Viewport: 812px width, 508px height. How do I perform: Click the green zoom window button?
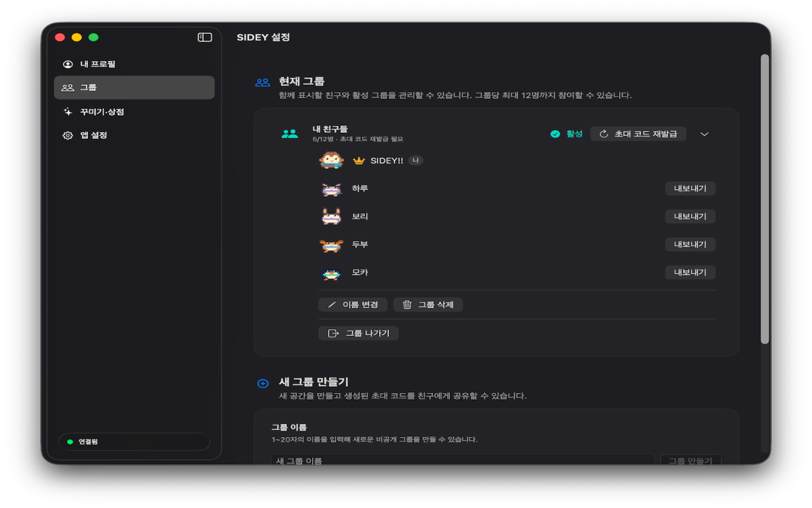click(93, 37)
